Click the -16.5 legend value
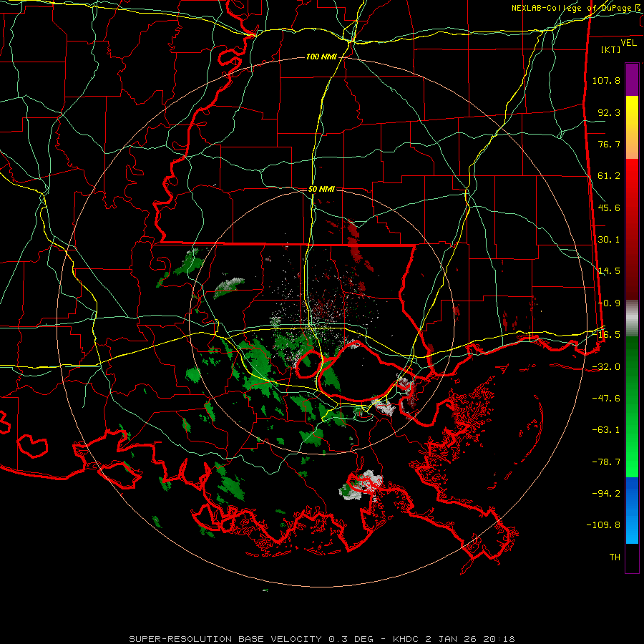The image size is (644, 644). [606, 335]
